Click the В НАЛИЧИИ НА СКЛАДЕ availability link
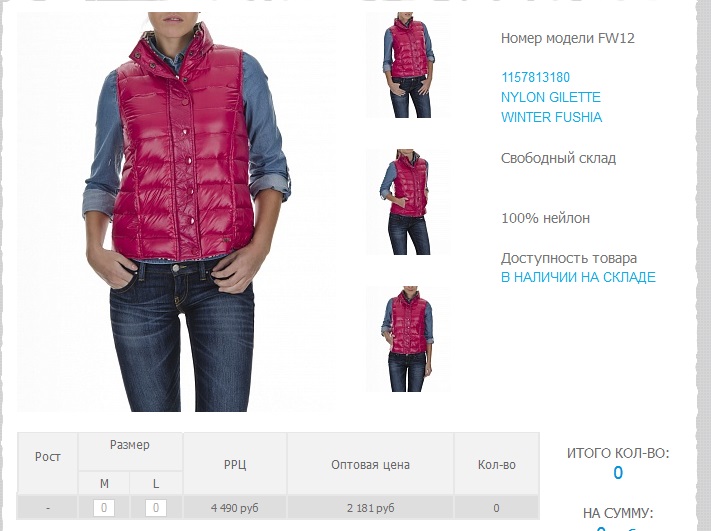The image size is (711, 531). (x=578, y=277)
